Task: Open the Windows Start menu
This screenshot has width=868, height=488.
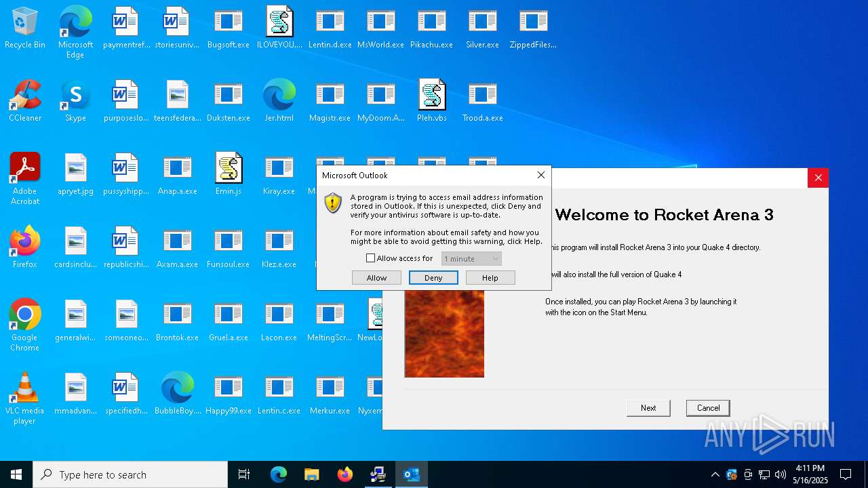Action: pos(16,474)
